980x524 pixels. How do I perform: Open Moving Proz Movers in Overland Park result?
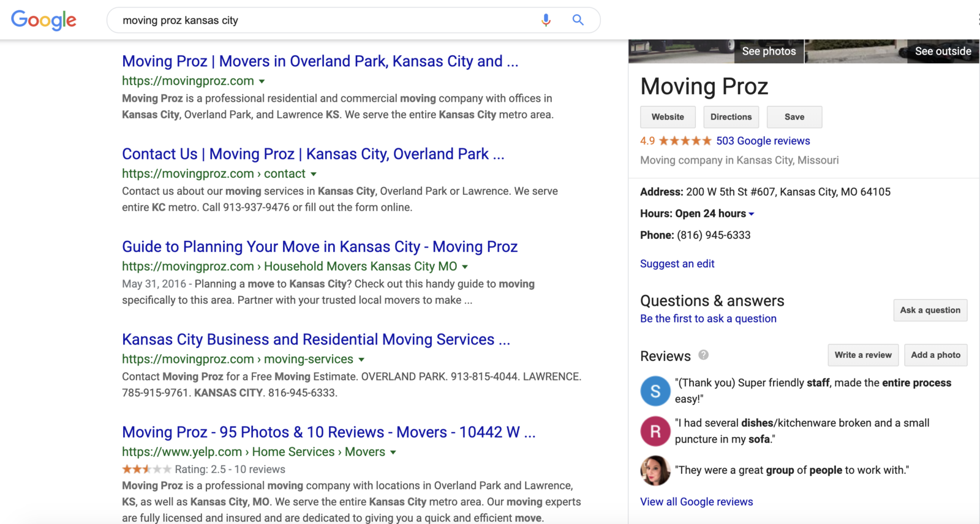[320, 61]
